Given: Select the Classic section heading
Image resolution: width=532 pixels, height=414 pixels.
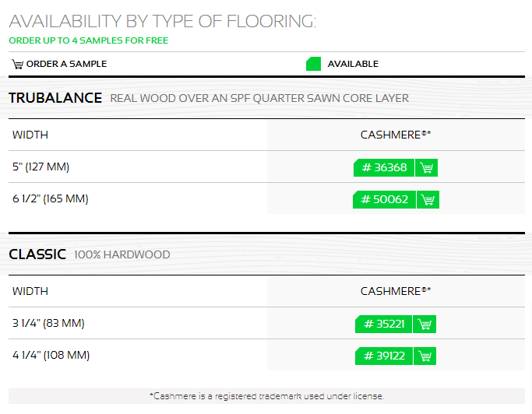Looking at the screenshot, I should tap(37, 254).
